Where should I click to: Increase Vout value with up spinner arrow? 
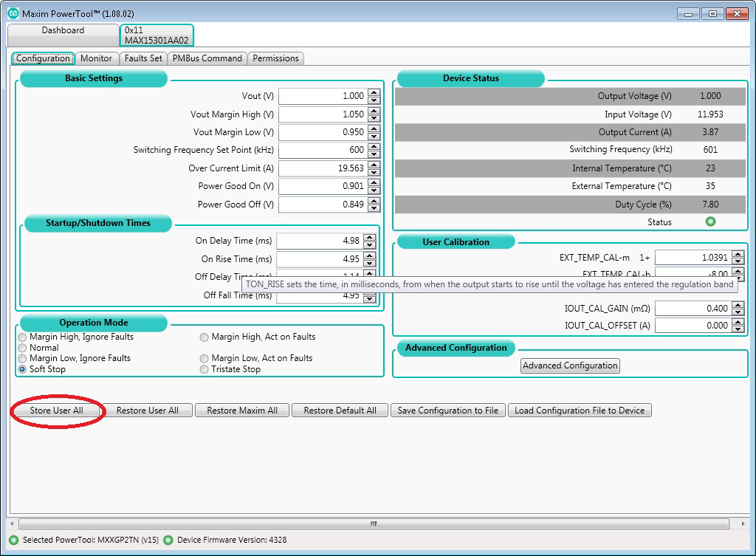(x=374, y=92)
